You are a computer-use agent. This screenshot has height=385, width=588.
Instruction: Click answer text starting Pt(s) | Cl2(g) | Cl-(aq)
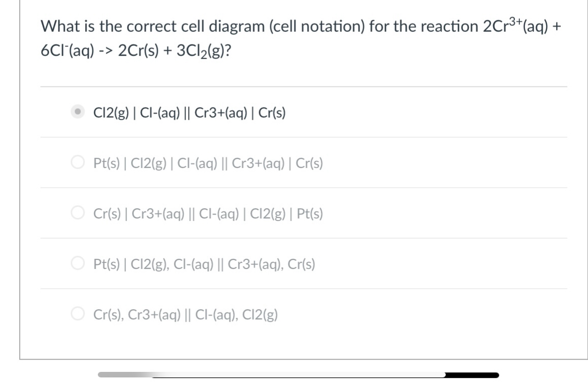coord(208,163)
